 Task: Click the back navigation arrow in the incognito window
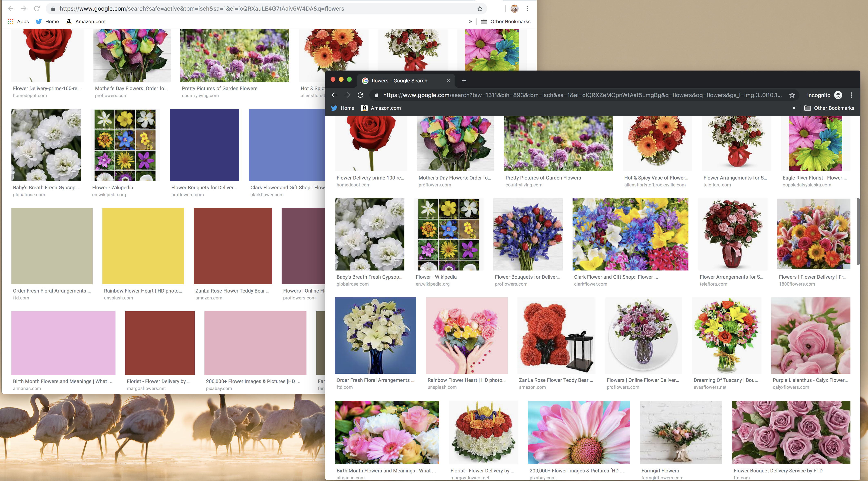pyautogui.click(x=334, y=95)
